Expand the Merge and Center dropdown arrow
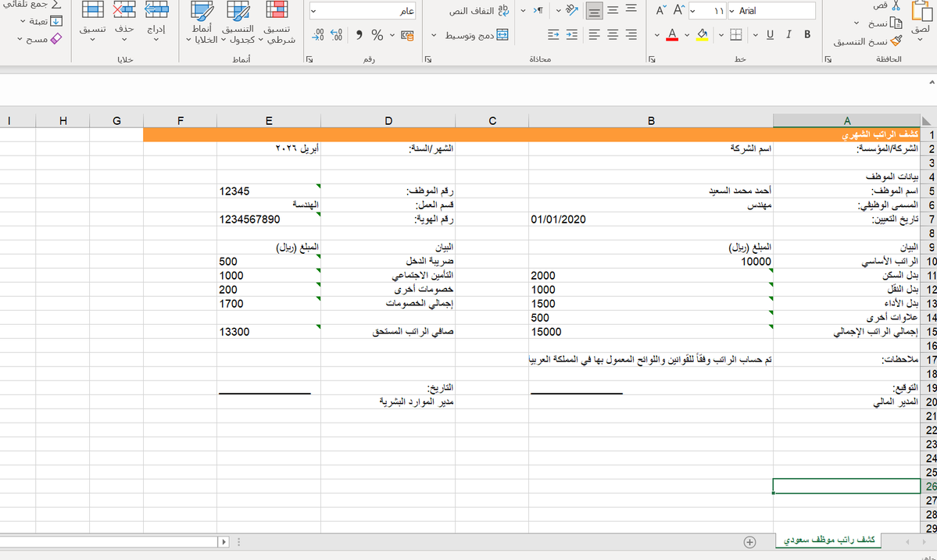 433,35
